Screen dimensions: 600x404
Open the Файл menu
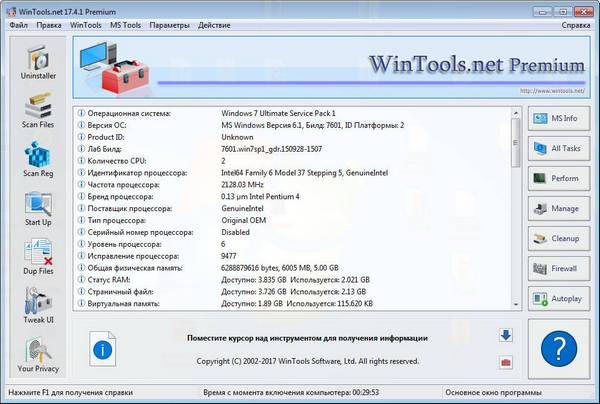(x=18, y=22)
